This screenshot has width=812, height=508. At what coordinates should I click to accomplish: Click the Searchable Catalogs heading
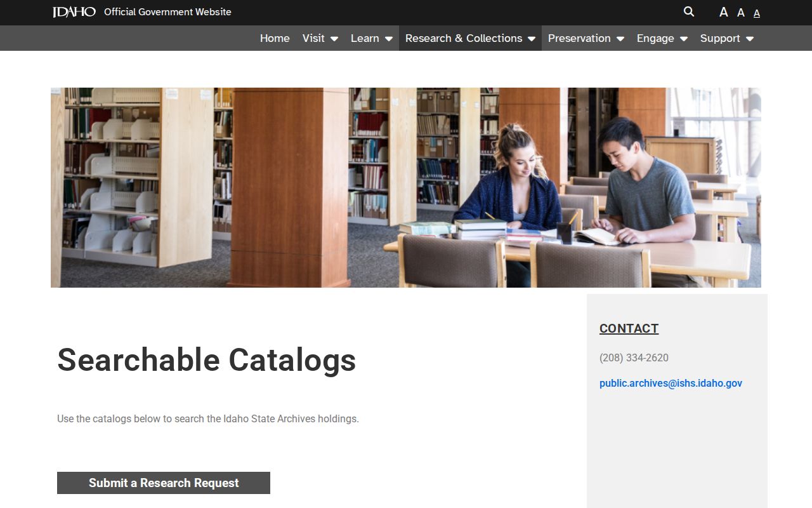(x=206, y=359)
